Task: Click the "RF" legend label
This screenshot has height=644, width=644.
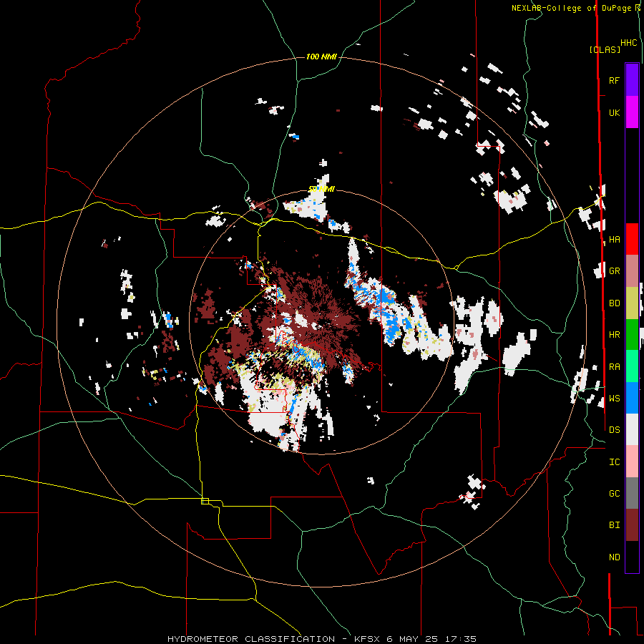Action: [614, 80]
